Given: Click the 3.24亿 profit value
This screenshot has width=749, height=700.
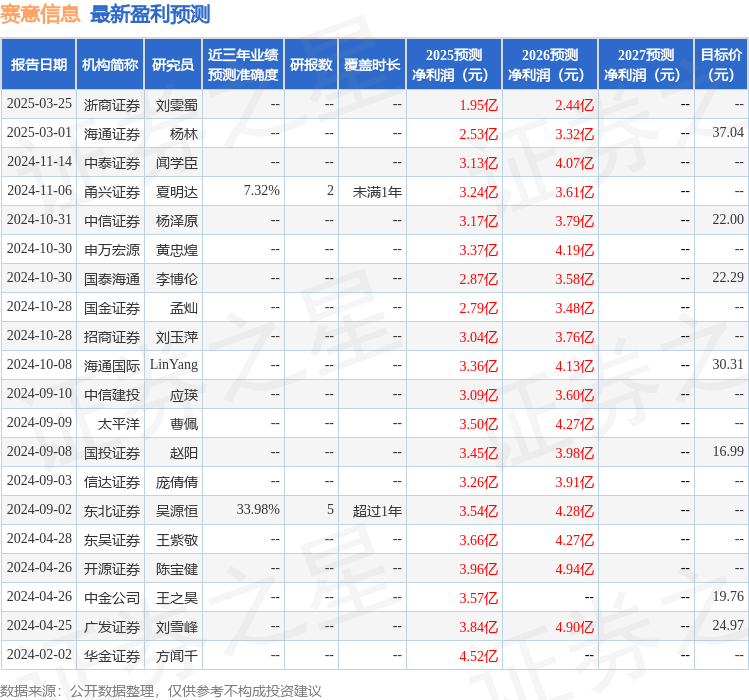Looking at the screenshot, I should tap(479, 192).
